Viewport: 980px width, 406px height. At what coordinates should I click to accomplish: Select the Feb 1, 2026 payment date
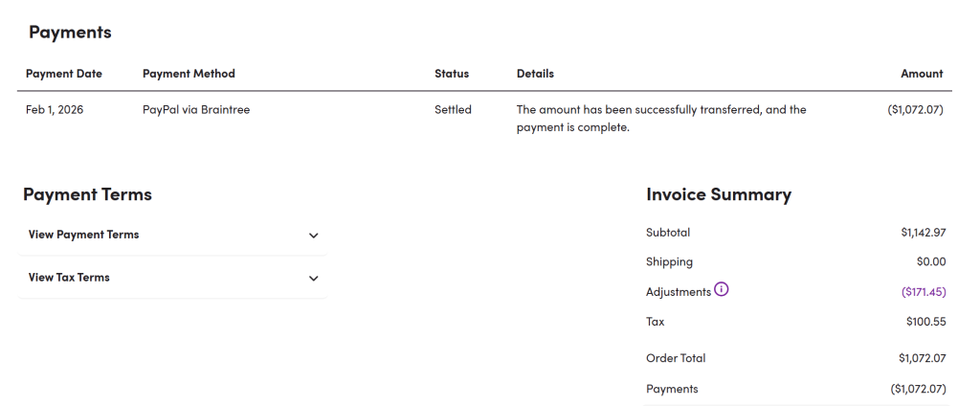click(55, 110)
